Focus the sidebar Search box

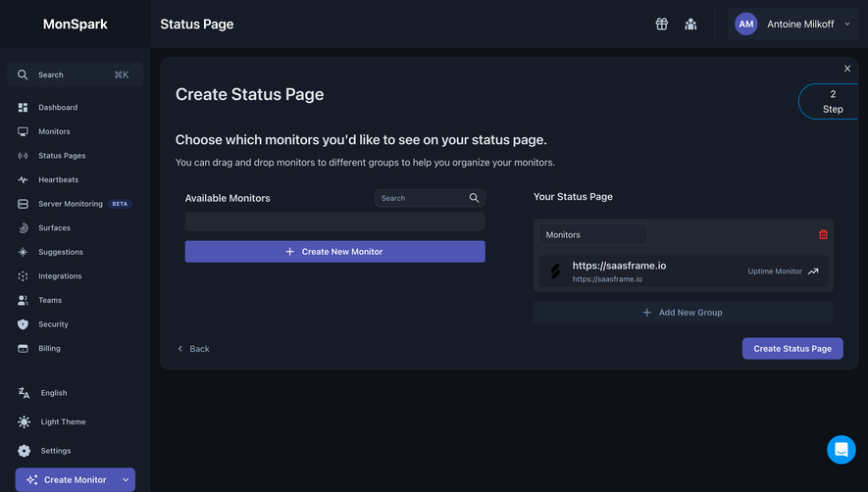coord(76,74)
